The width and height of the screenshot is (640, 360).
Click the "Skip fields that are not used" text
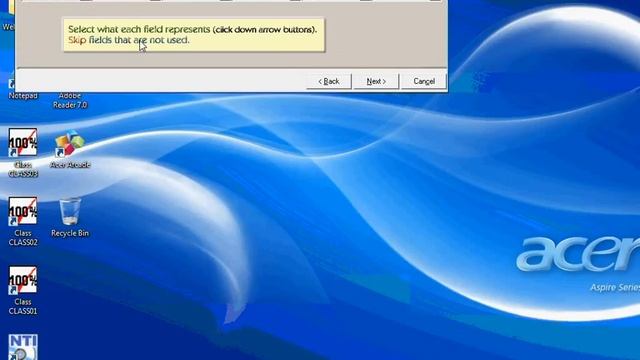[x=129, y=40]
